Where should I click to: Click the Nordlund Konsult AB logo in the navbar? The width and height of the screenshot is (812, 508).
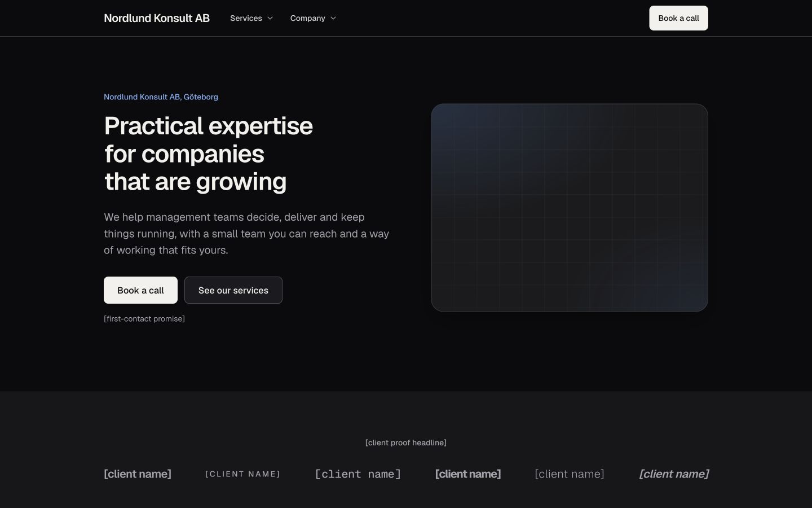(157, 18)
